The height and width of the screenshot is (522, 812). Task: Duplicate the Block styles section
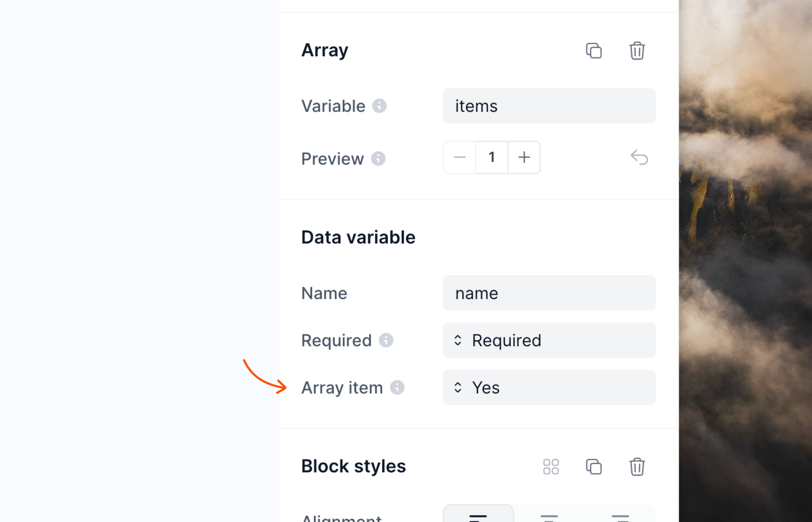594,466
